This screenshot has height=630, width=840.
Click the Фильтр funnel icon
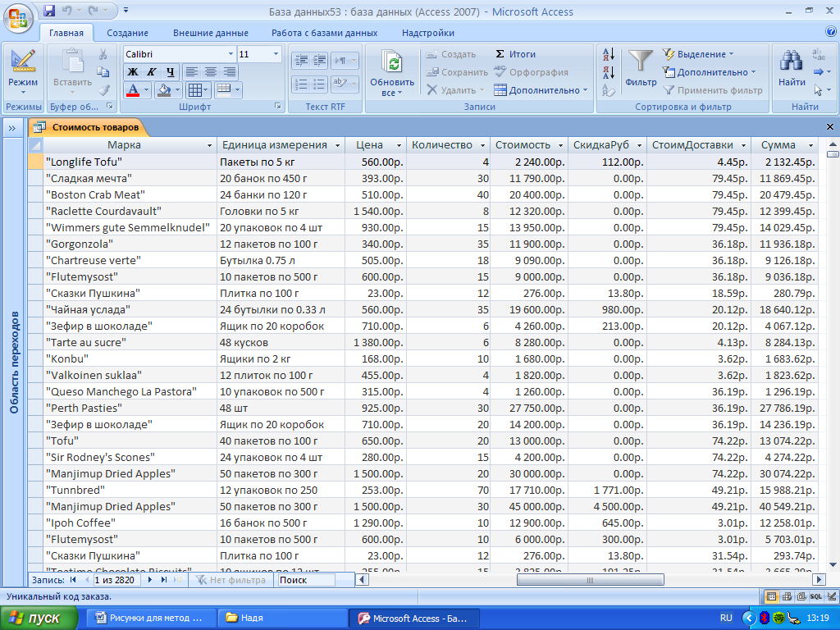point(641,62)
